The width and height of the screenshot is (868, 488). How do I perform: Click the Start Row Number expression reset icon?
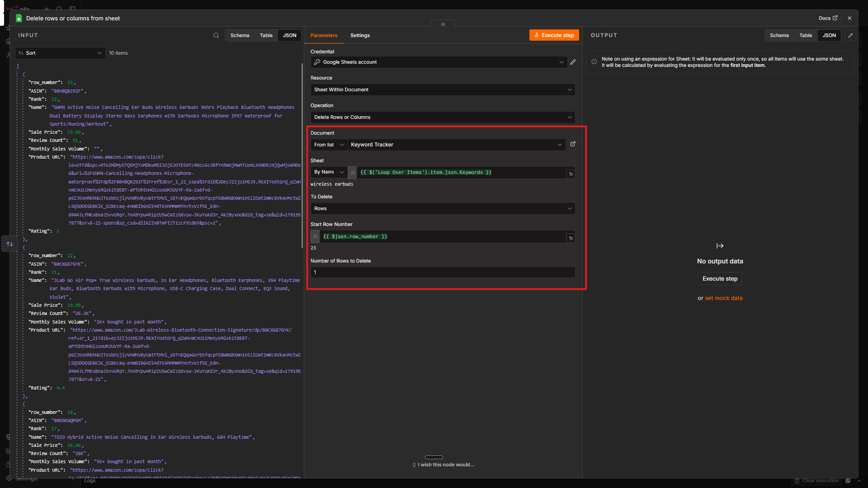tap(571, 238)
